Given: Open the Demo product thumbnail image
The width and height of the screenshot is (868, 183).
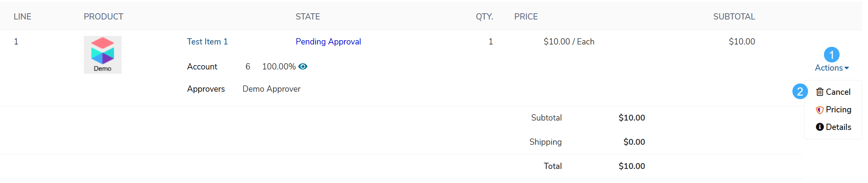Looking at the screenshot, I should click(x=102, y=55).
